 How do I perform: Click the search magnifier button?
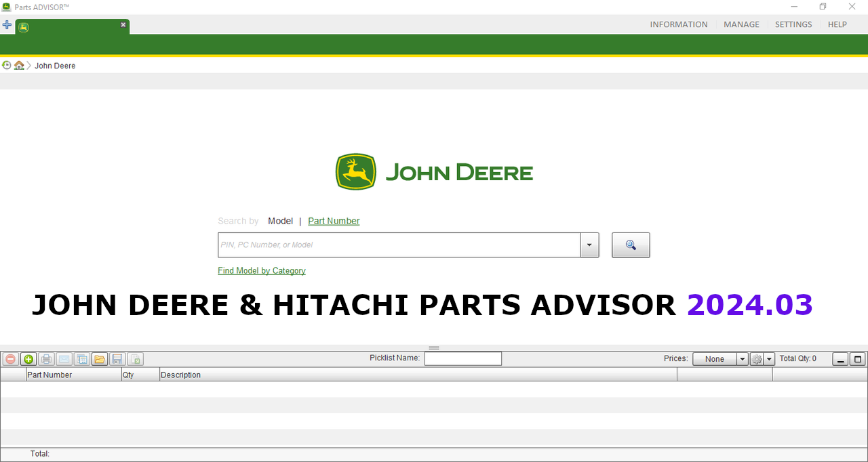[x=630, y=245]
